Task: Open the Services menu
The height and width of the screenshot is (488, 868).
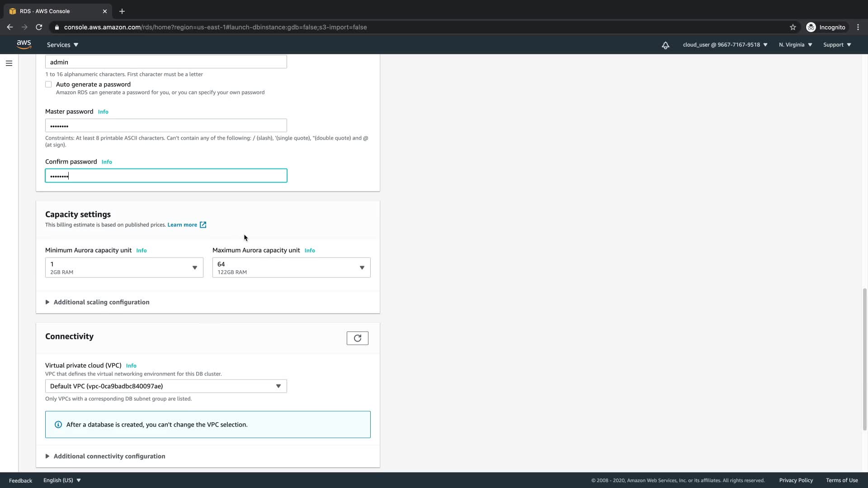Action: point(62,45)
